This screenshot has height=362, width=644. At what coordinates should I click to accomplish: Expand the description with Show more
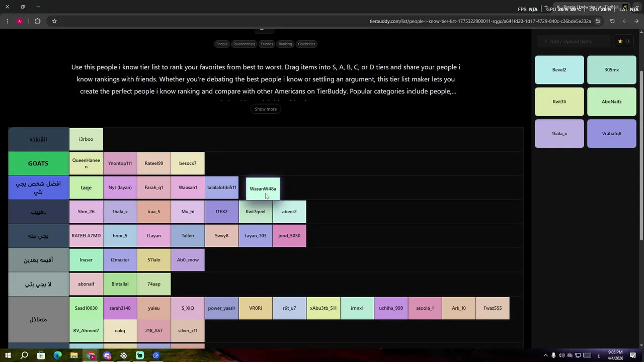(266, 109)
